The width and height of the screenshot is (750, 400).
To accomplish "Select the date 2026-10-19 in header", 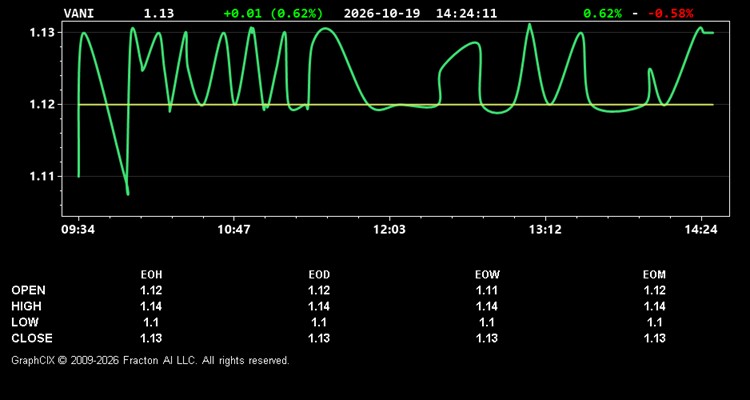I will point(382,13).
